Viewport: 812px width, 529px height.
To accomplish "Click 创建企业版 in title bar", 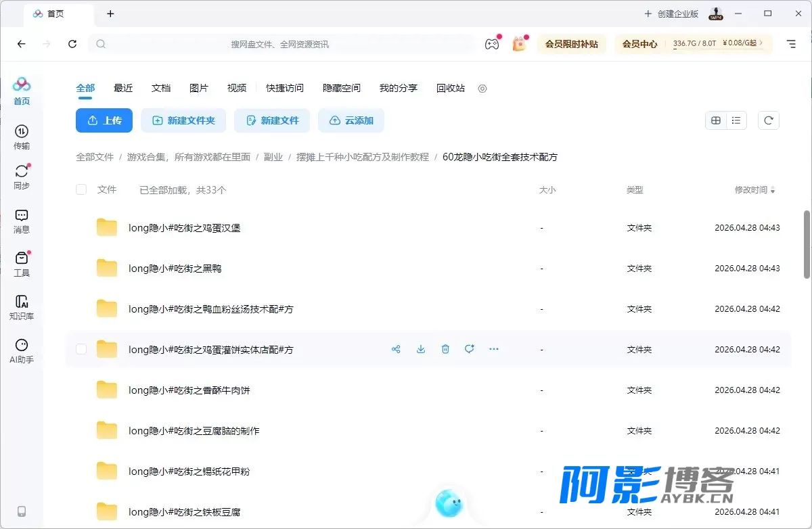I will (x=671, y=14).
